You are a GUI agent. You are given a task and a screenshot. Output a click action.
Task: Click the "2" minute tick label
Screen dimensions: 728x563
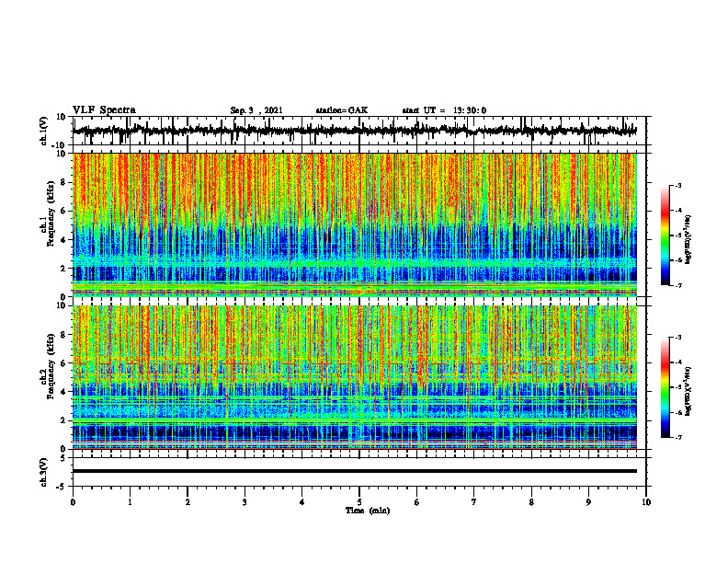coord(188,502)
